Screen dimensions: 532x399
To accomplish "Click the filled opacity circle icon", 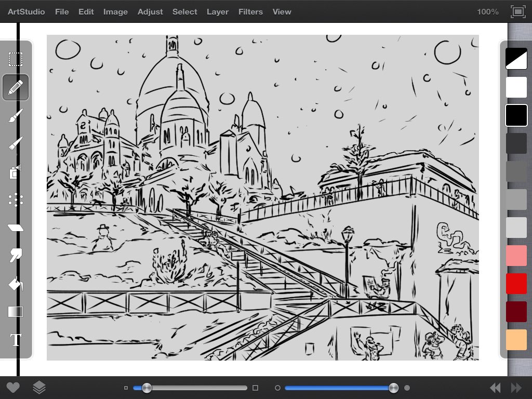I will [x=407, y=388].
